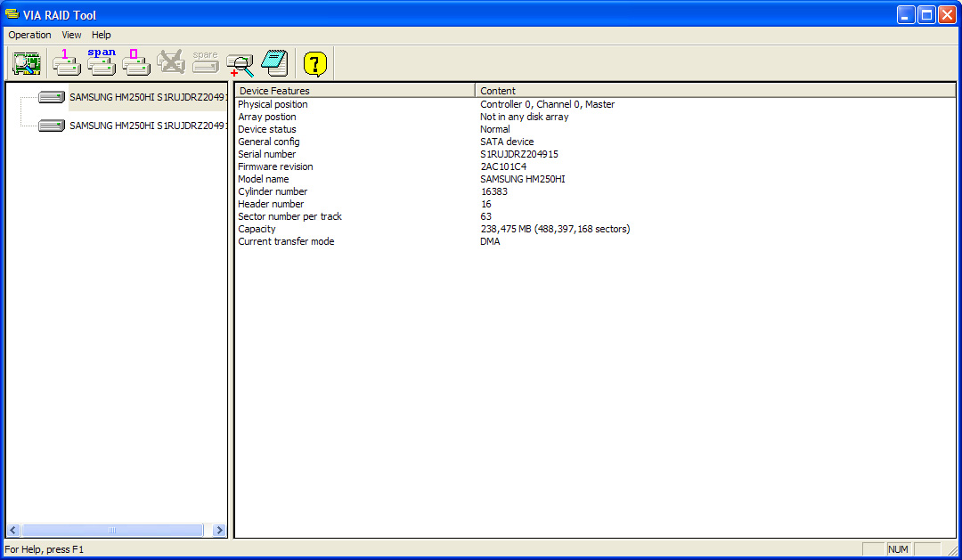Viewport: 962px width, 560px height.
Task: Minimize the VIA RAID Tool window
Action: (x=906, y=15)
